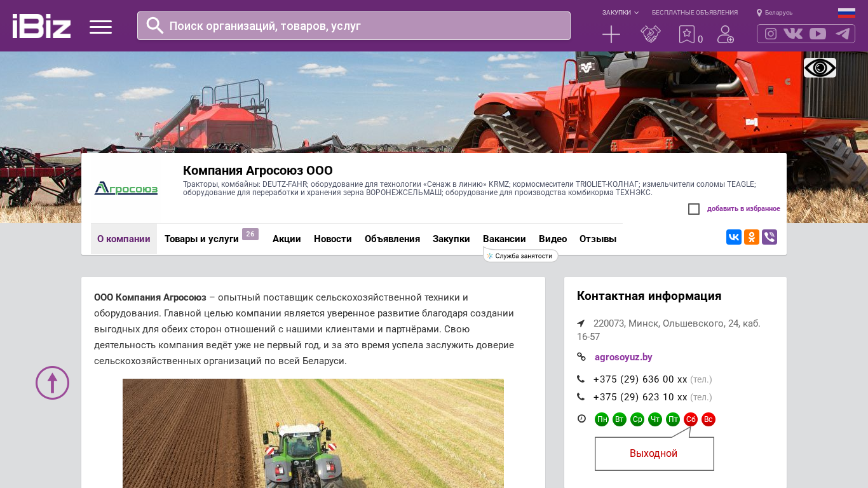Select Friday (Пт) schedule day
868x488 pixels.
(x=673, y=419)
